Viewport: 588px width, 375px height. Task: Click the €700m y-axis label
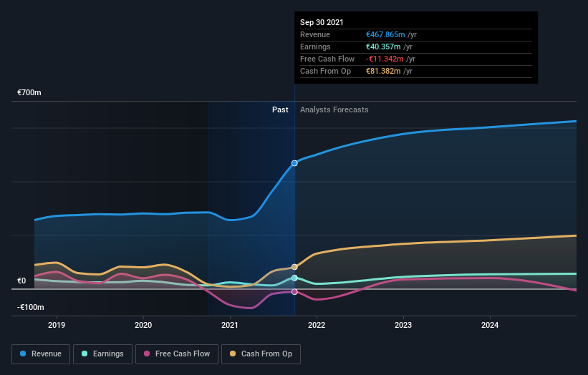point(29,92)
